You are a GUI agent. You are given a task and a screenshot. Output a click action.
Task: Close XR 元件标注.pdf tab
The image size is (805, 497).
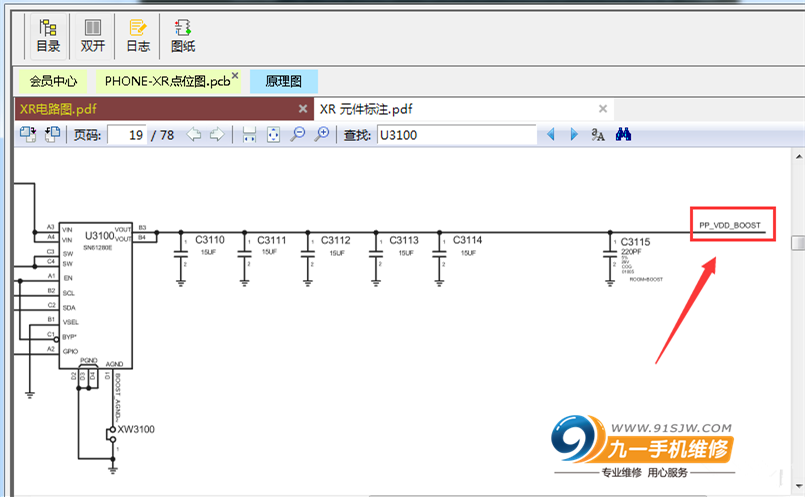pos(603,109)
